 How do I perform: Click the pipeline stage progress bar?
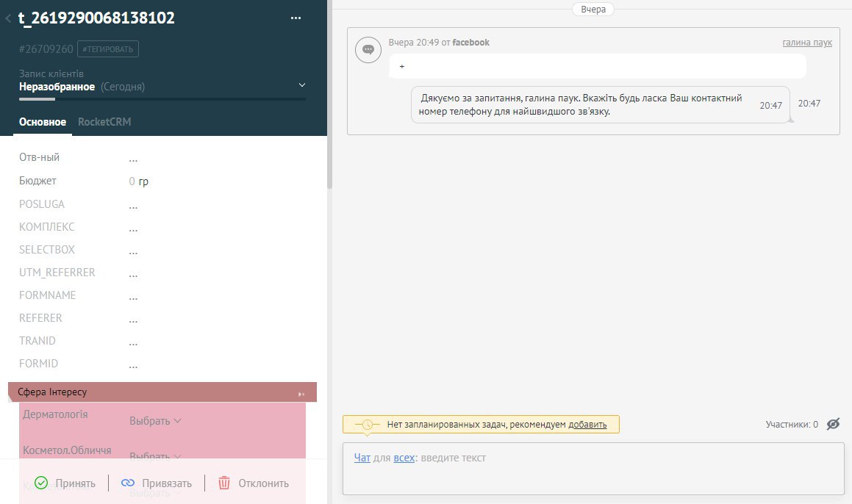point(162,99)
